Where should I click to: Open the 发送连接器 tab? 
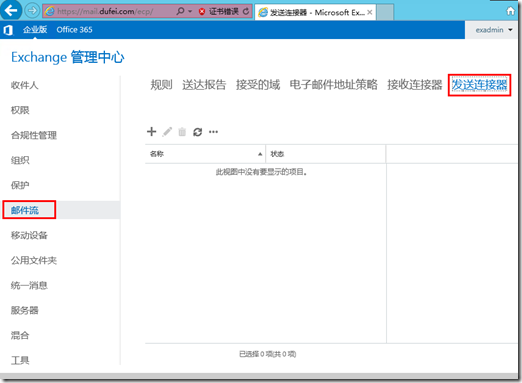479,85
